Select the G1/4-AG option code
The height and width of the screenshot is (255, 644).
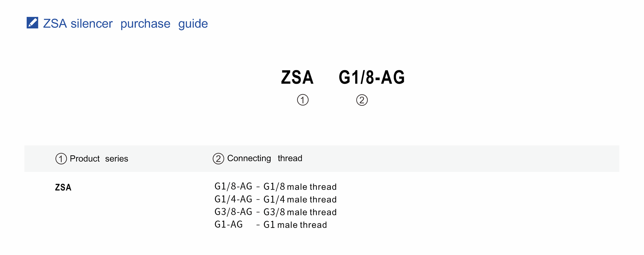(233, 199)
